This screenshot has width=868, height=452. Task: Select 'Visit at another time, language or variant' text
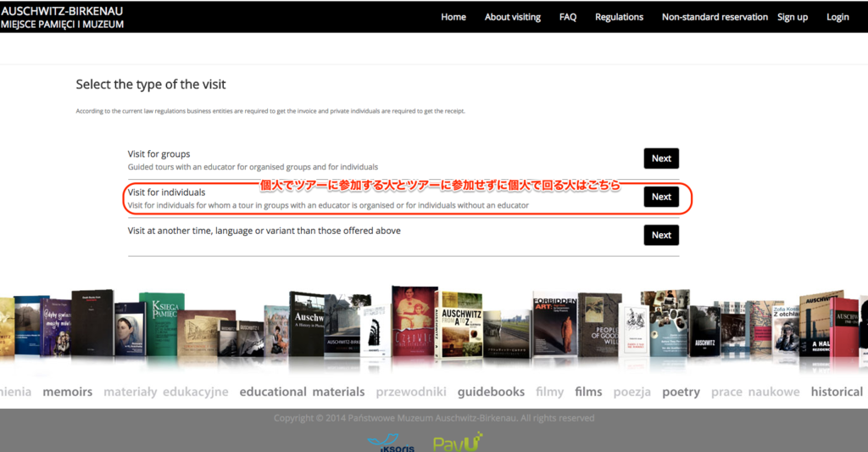coord(264,231)
